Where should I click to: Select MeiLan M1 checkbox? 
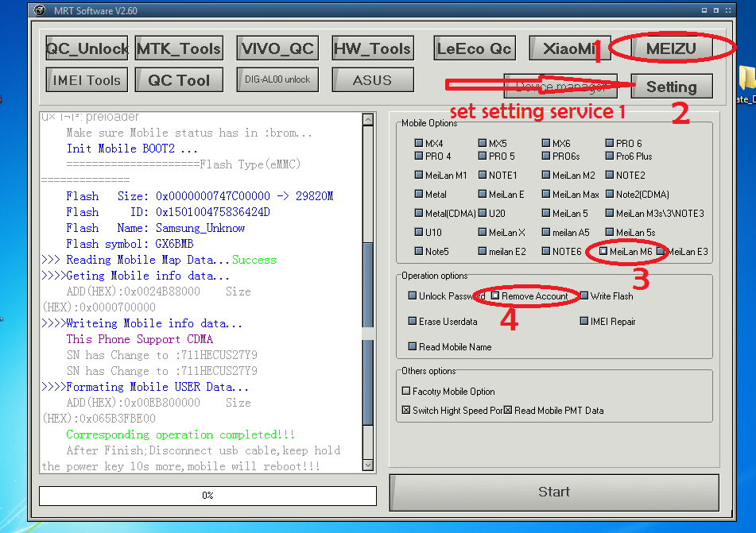[x=418, y=175]
